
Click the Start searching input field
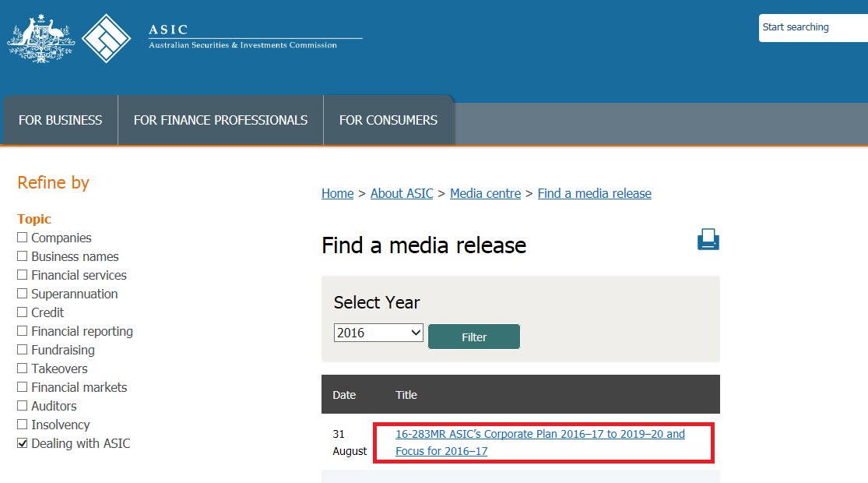[814, 28]
